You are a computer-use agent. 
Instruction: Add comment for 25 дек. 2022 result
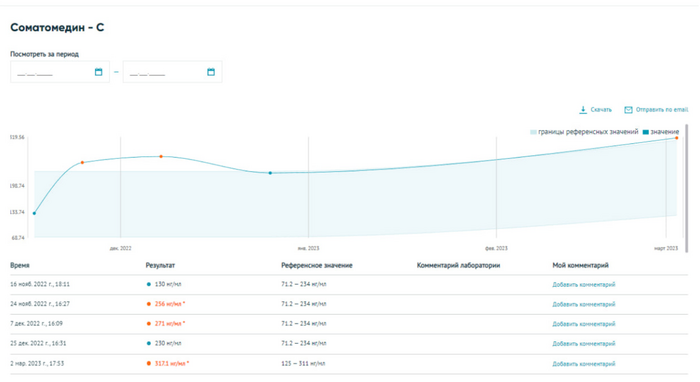pos(583,344)
